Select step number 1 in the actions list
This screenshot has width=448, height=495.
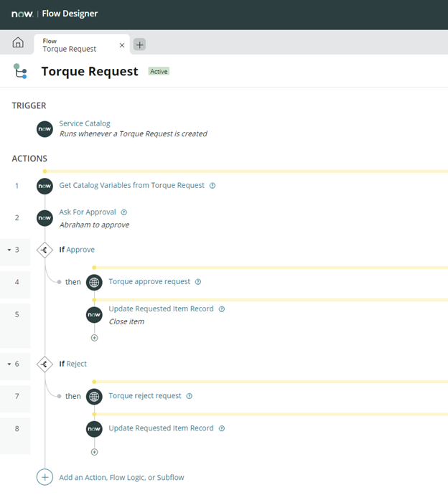pos(17,186)
